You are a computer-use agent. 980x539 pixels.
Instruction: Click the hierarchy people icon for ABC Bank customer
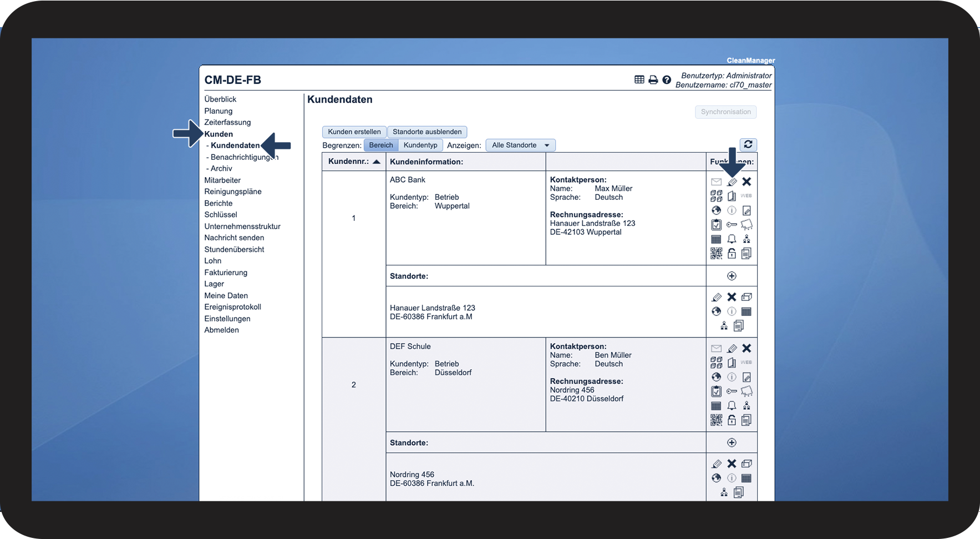(x=747, y=239)
